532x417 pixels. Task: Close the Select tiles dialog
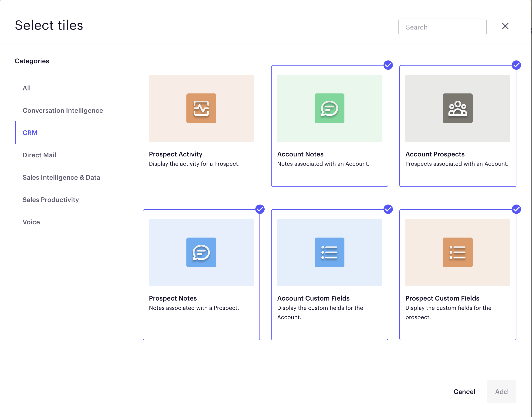point(505,26)
